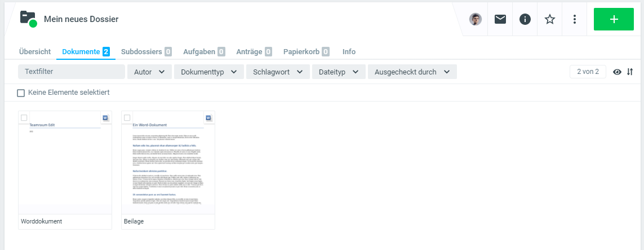Switch to the Subdossiers tab

[x=146, y=51]
